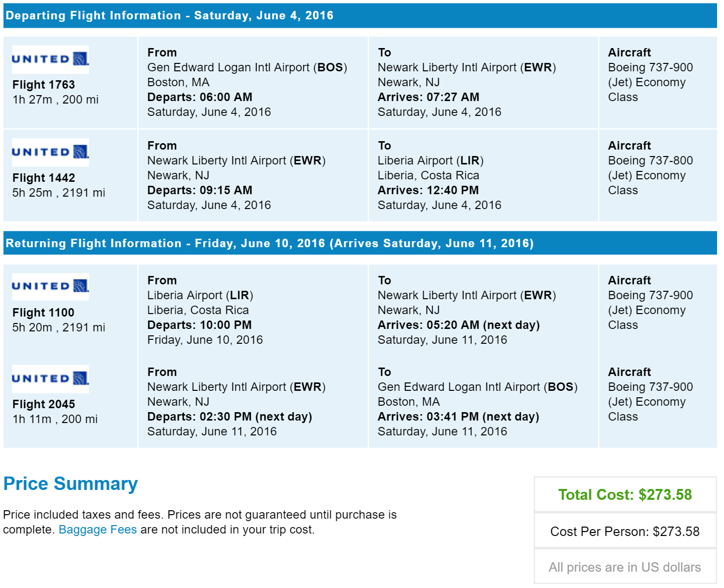This screenshot has width=724, height=588.
Task: Click Arrives: 03:41 PM (next day) text
Action: click(458, 417)
